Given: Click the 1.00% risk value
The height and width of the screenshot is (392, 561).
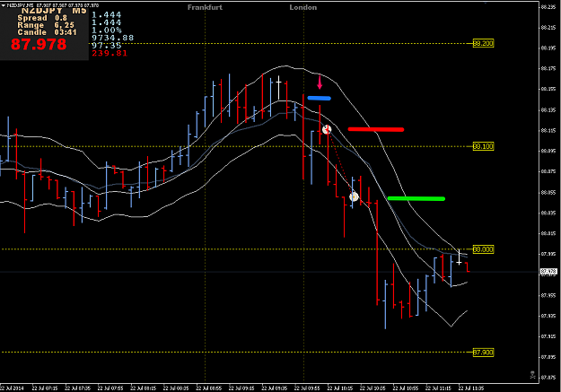Looking at the screenshot, I should coord(107,30).
